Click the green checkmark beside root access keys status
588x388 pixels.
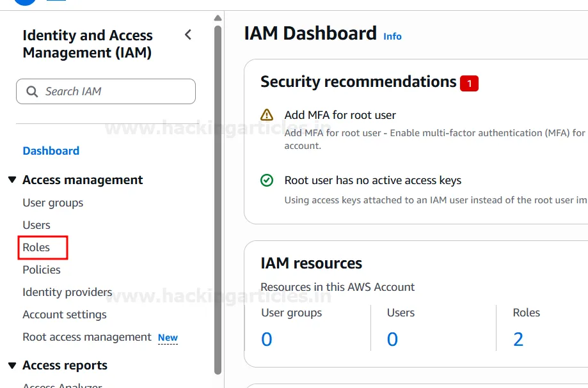coord(267,180)
